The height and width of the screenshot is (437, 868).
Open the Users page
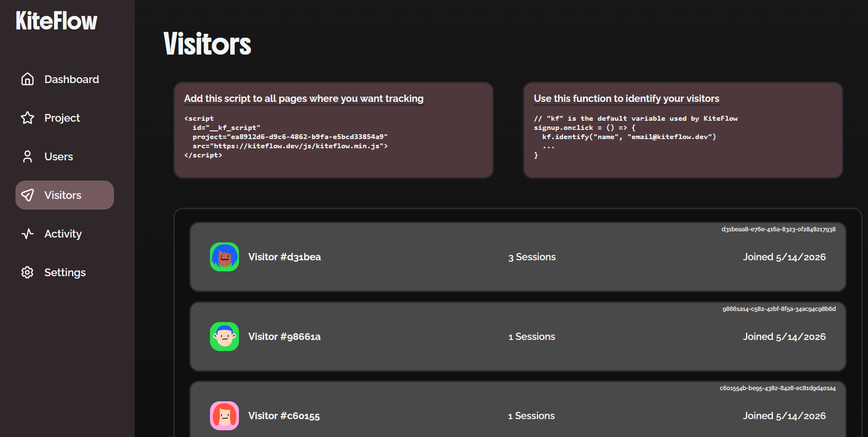[x=65, y=156]
